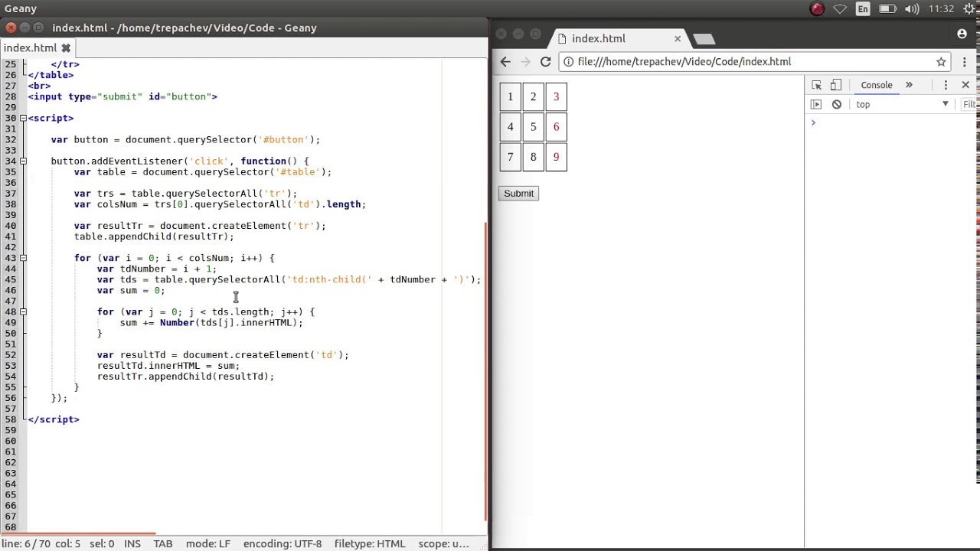Image resolution: width=980 pixels, height=551 pixels.
Task: Open Chrome user profile icon
Action: pyautogui.click(x=962, y=34)
